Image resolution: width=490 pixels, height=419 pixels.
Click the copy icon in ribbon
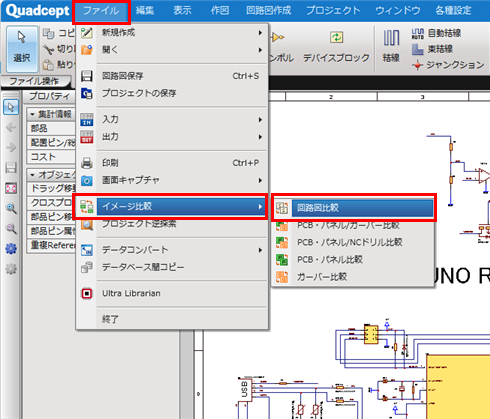(x=49, y=33)
